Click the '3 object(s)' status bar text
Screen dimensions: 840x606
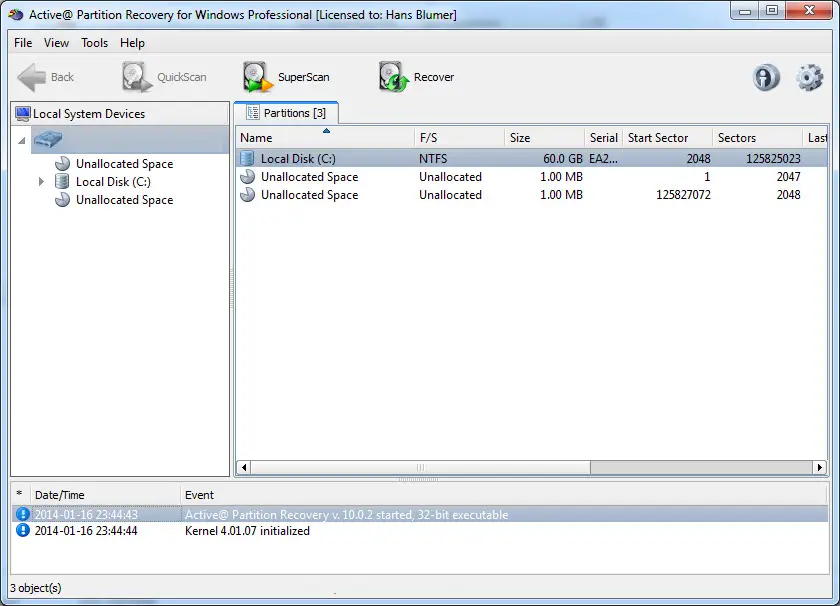36,588
